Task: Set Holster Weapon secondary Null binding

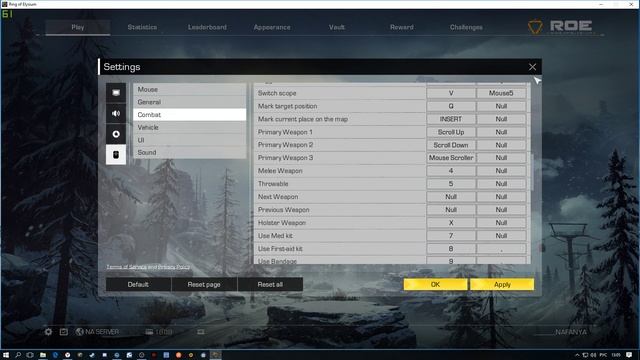Action: [501, 223]
